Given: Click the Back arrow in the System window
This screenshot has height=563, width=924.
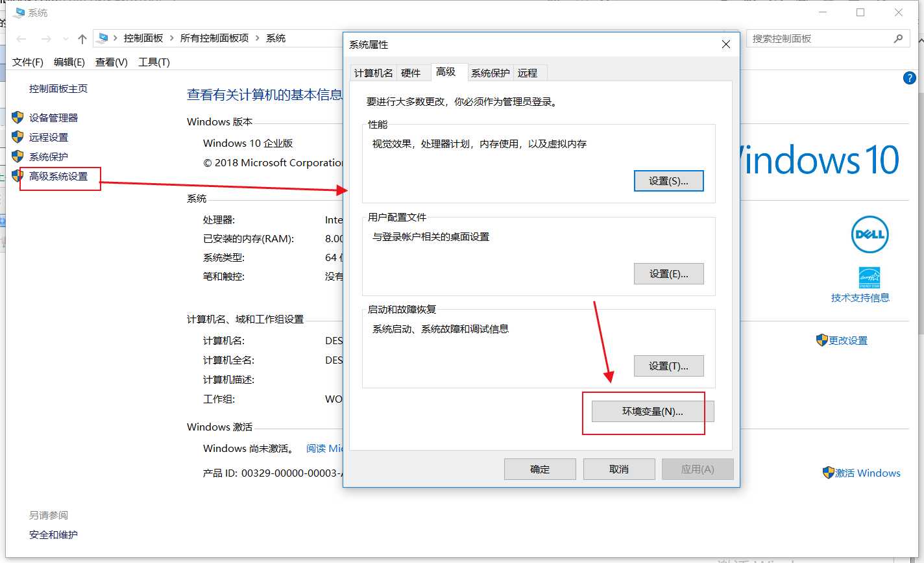Looking at the screenshot, I should (x=21, y=39).
